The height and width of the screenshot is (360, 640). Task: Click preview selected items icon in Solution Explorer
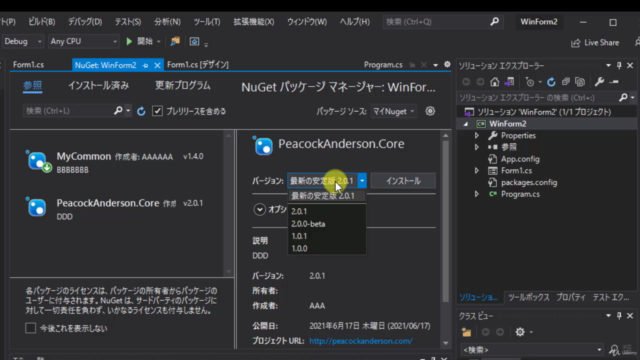pos(614,82)
